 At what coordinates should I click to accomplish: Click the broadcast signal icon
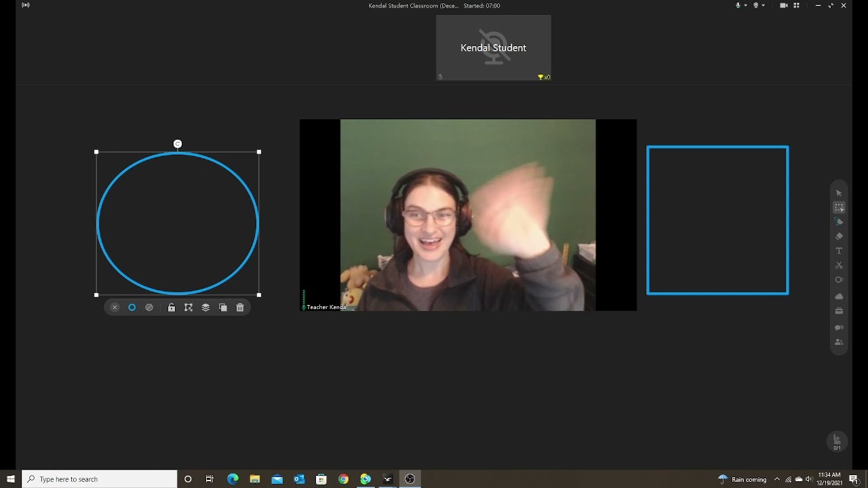point(26,5)
